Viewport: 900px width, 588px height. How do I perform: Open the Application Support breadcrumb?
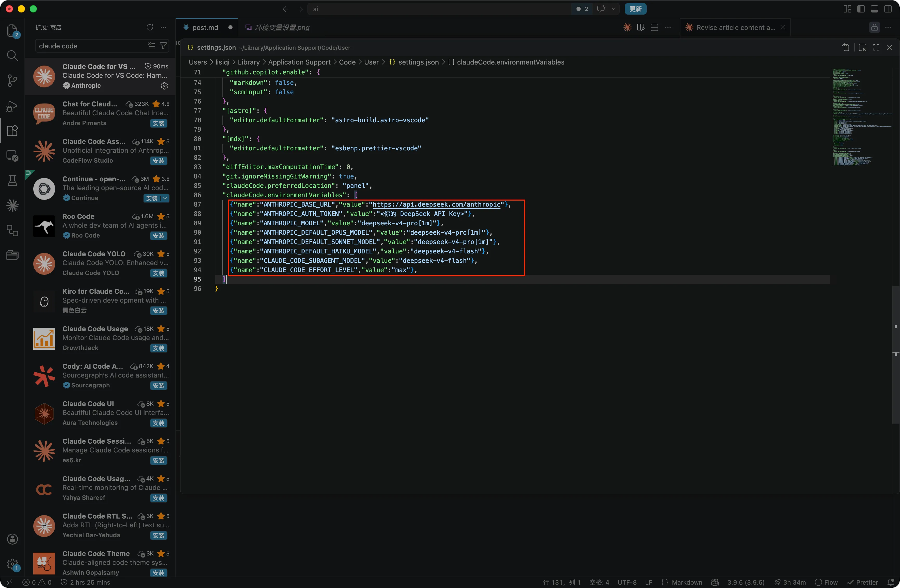coord(299,62)
